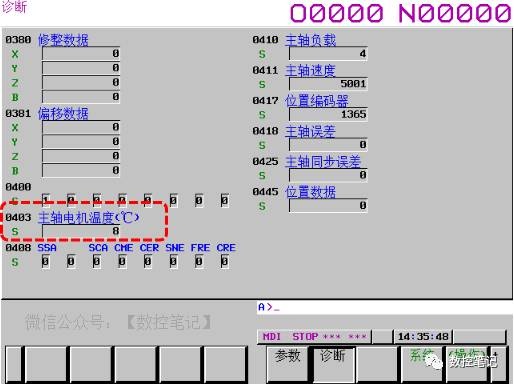Click the 主轴误差 value field
The image size is (514, 385).
(328, 145)
